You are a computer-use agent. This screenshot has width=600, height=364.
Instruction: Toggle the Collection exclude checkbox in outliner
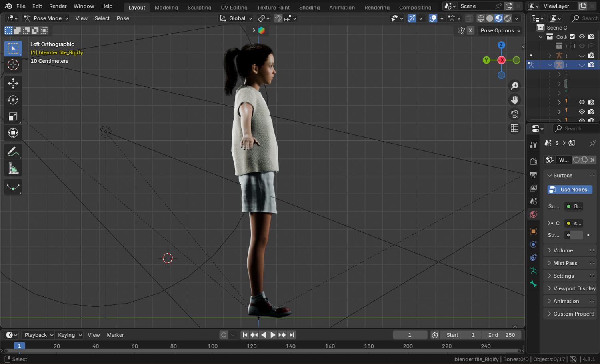tap(572, 37)
